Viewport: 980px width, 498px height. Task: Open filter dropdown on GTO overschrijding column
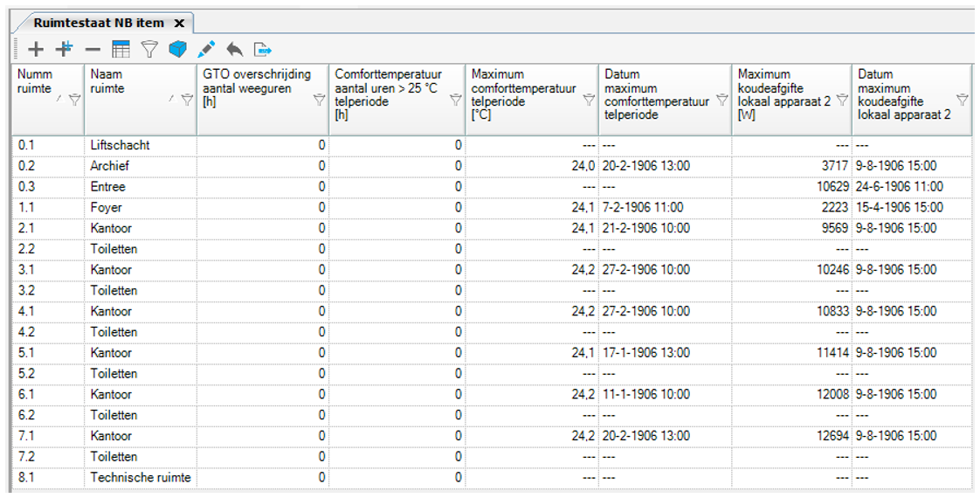tap(319, 100)
